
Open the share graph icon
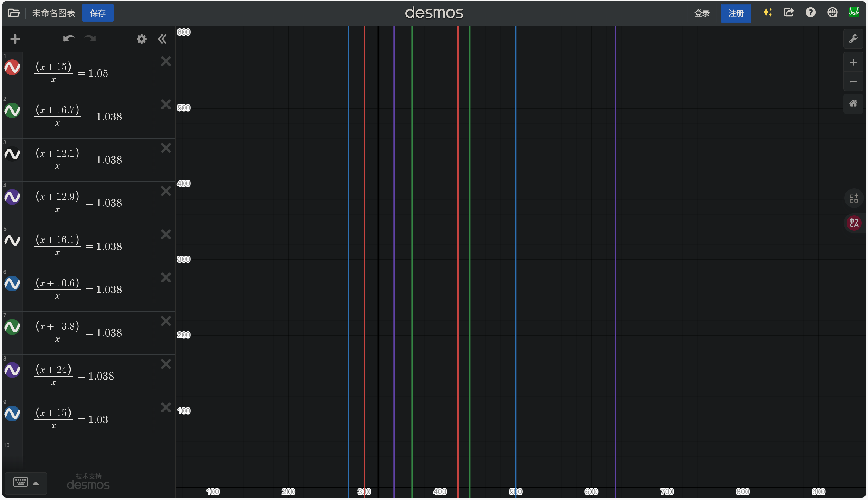[789, 13]
